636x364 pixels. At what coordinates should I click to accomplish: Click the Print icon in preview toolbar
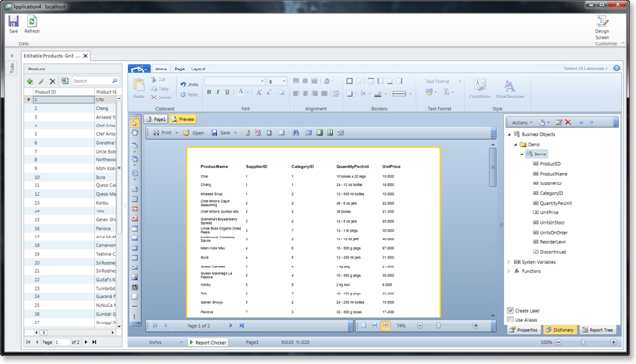click(157, 133)
